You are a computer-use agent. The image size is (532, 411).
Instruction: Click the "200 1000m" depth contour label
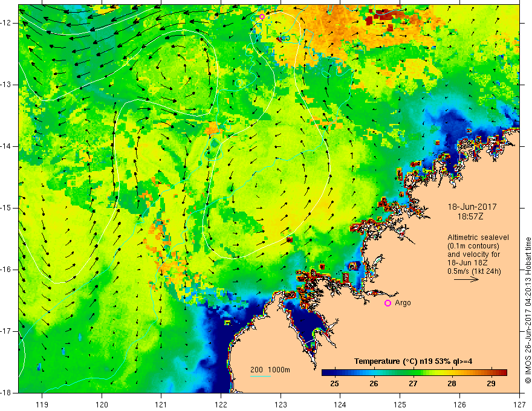pyautogui.click(x=270, y=370)
